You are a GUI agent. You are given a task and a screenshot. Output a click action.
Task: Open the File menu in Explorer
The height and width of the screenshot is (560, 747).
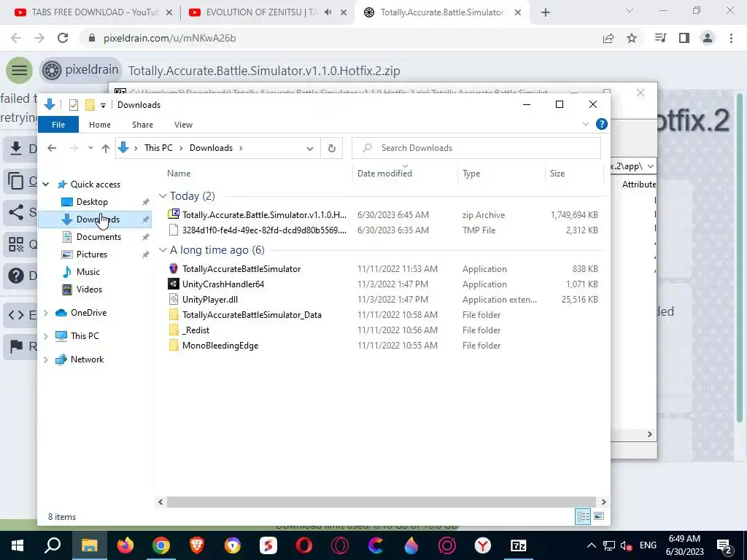58,125
